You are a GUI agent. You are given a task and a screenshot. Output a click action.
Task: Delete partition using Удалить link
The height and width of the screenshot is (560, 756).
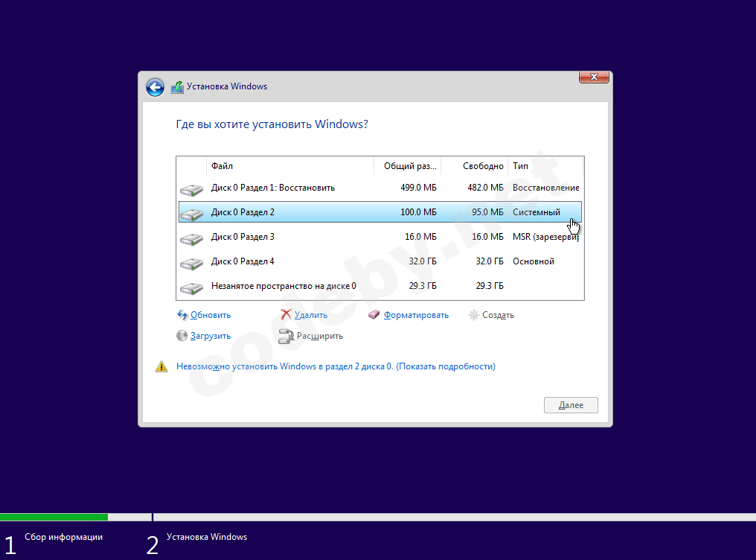pos(311,315)
